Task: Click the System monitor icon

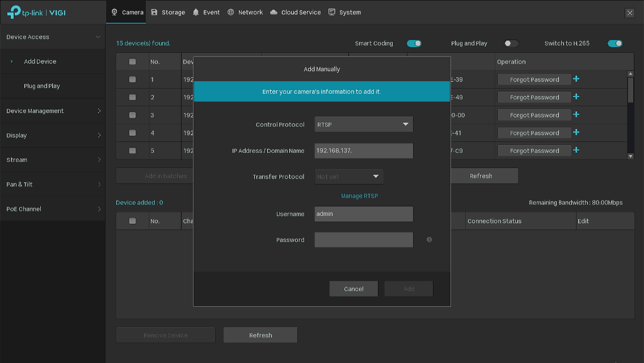Action: tap(332, 12)
